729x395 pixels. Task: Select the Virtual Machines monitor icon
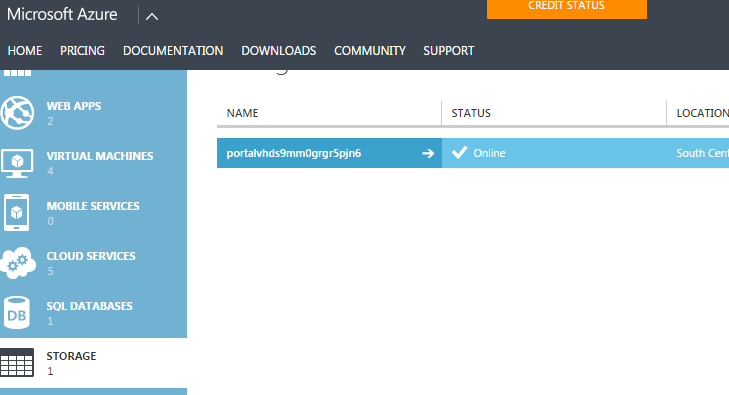pos(17,163)
